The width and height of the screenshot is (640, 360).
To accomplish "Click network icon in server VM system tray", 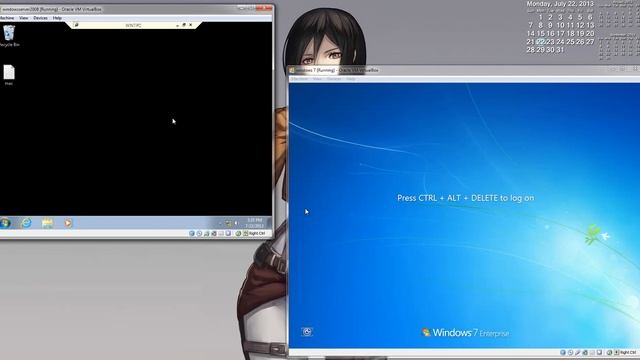I will click(229, 223).
